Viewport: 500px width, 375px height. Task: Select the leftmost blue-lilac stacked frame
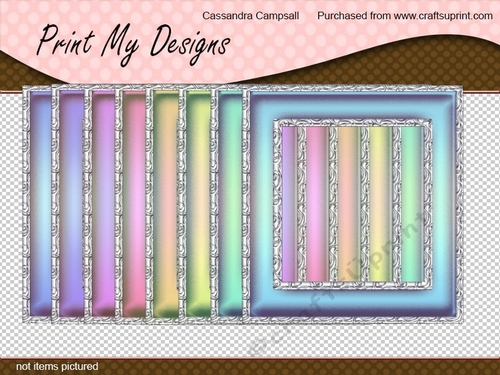coord(38,205)
